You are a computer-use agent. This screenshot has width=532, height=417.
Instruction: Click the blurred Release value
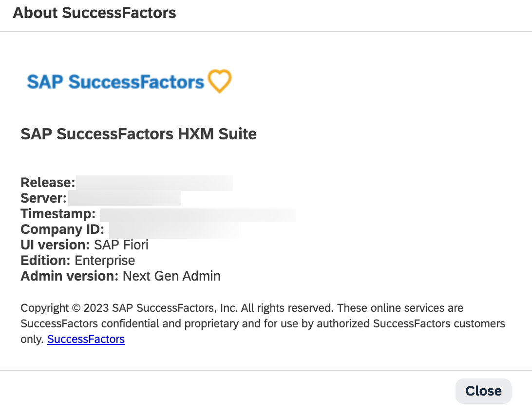[x=154, y=183]
